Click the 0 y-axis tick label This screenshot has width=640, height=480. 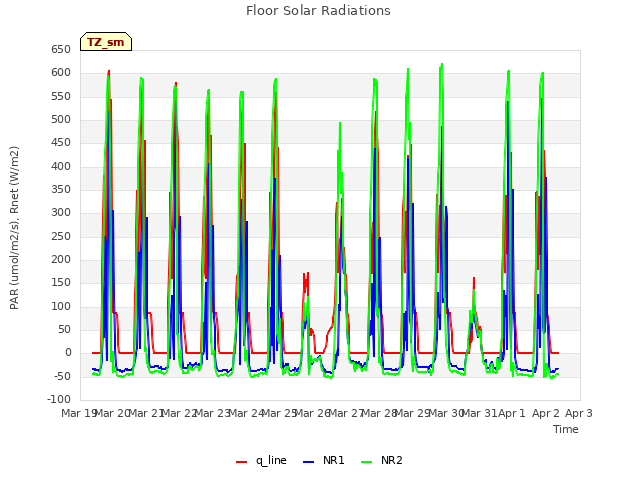pyautogui.click(x=68, y=353)
